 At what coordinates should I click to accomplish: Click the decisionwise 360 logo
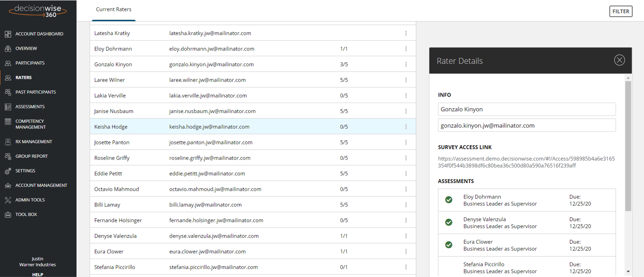38,11
